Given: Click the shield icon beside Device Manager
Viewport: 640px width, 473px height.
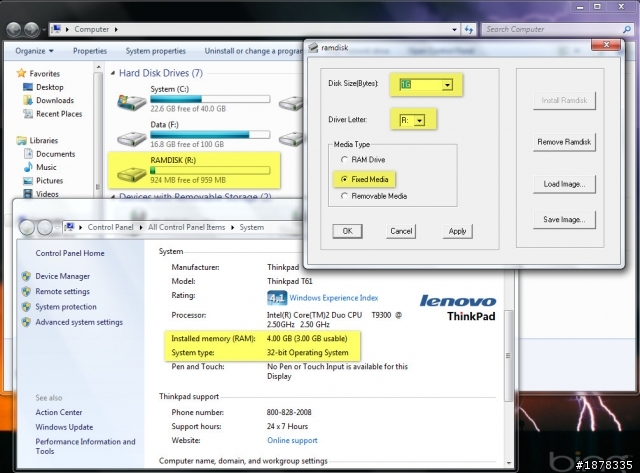Looking at the screenshot, I should point(26,276).
